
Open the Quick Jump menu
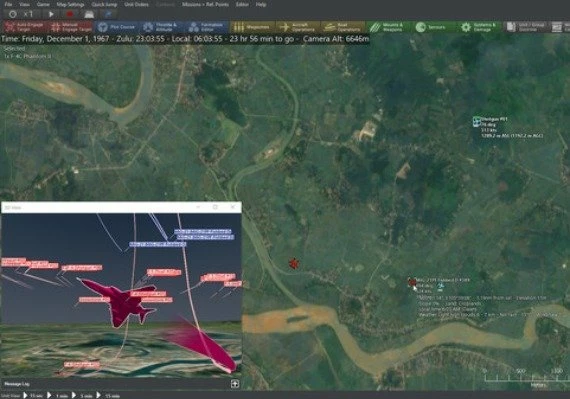104,5
